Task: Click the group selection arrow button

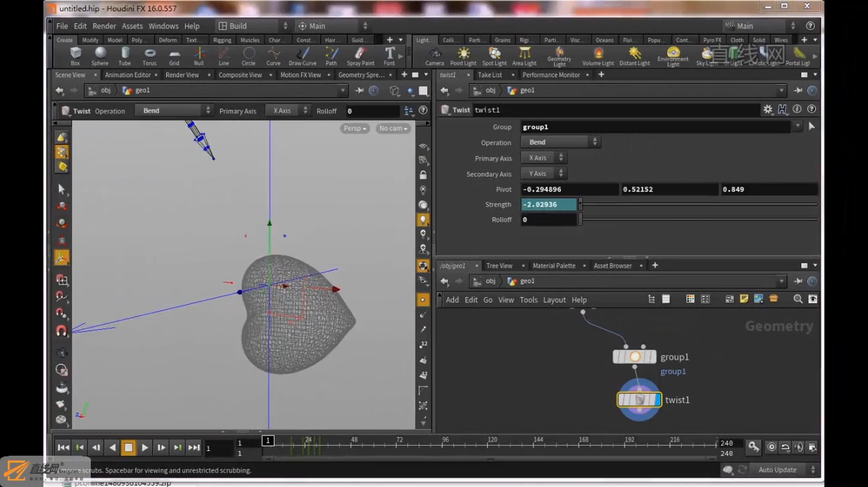Action: click(x=811, y=126)
